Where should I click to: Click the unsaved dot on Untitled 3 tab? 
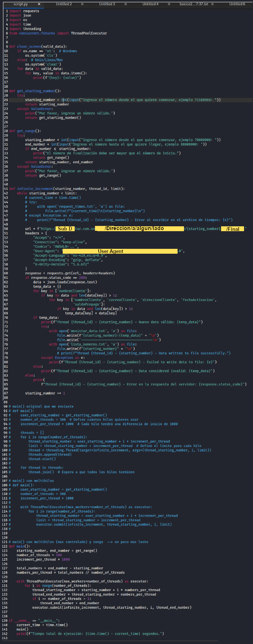click(125, 4)
